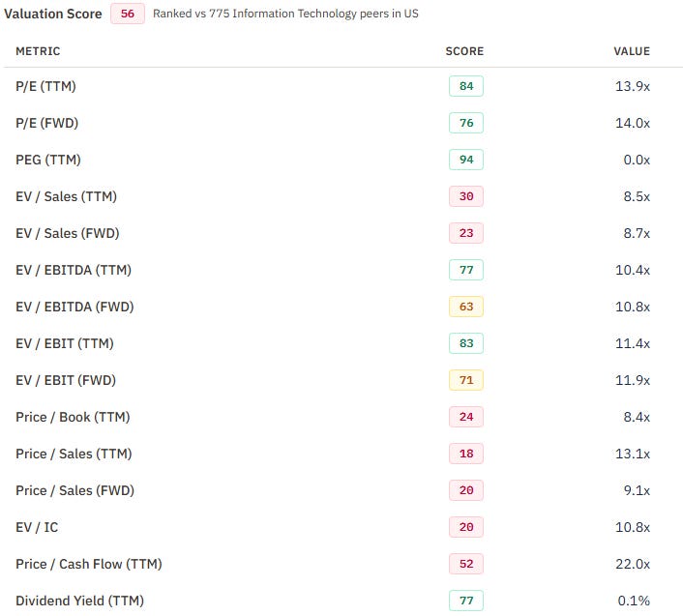683x616 pixels.
Task: Click the Valuation Score heading
Action: (53, 14)
